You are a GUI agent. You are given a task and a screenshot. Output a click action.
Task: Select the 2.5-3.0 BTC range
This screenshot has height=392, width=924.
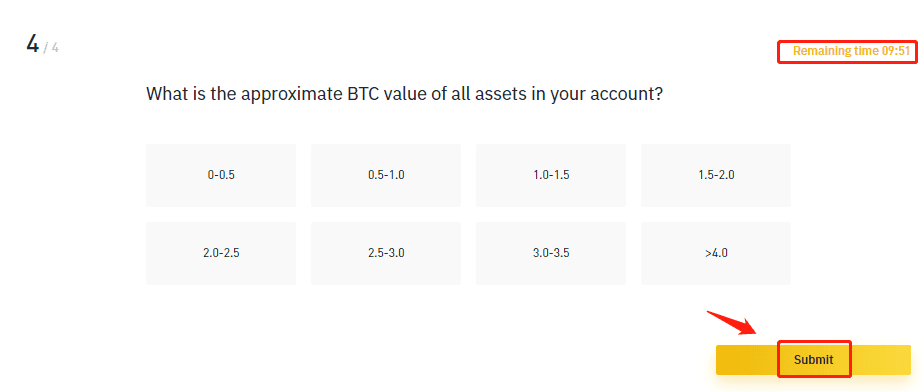click(386, 253)
